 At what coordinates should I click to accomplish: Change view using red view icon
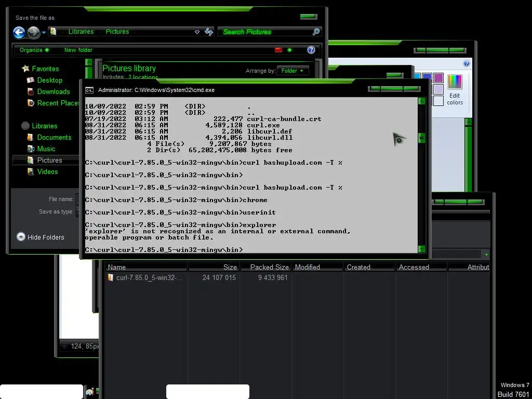pos(278,50)
